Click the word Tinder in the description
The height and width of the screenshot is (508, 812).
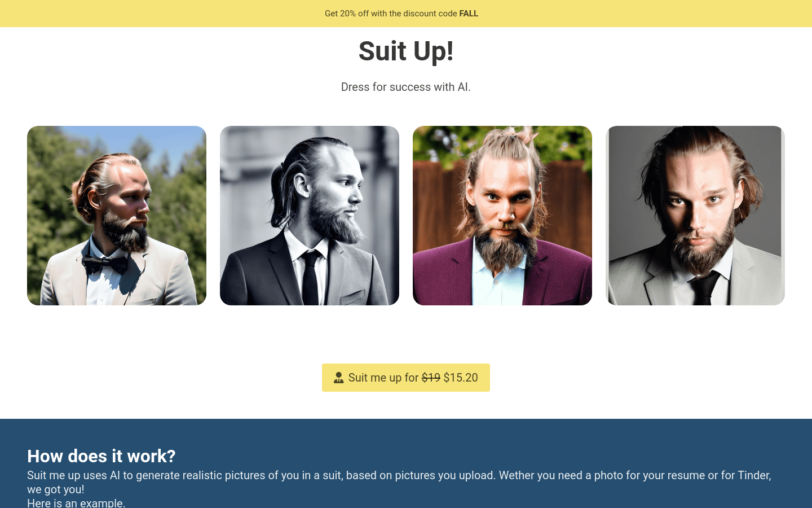754,475
